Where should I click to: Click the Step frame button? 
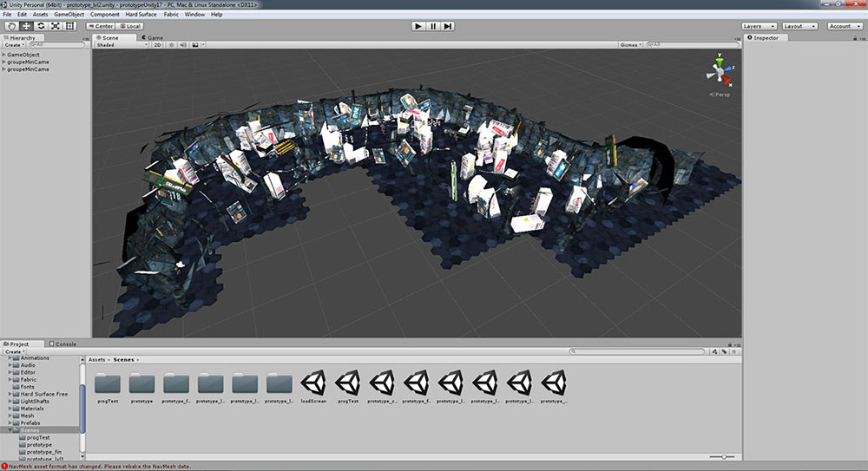coord(448,26)
